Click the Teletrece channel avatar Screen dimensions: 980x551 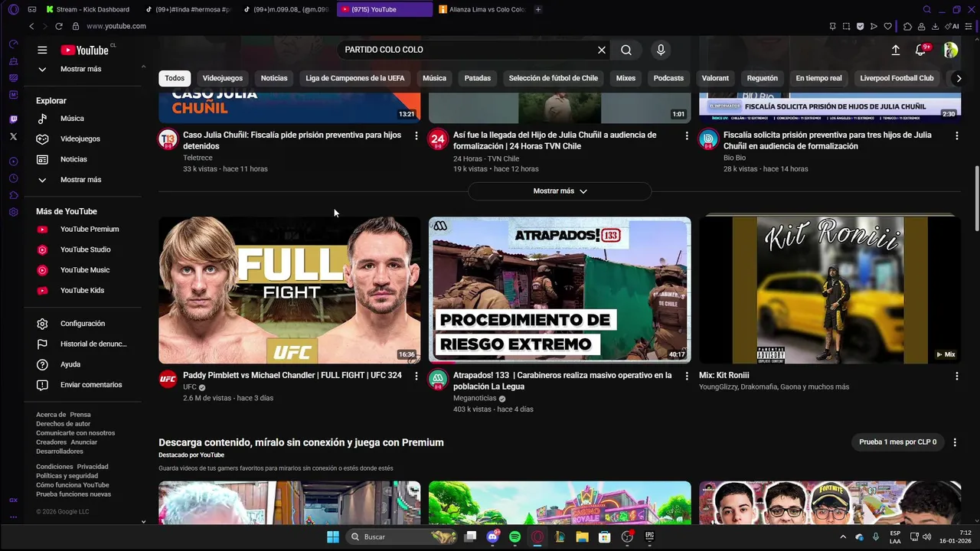[168, 139]
